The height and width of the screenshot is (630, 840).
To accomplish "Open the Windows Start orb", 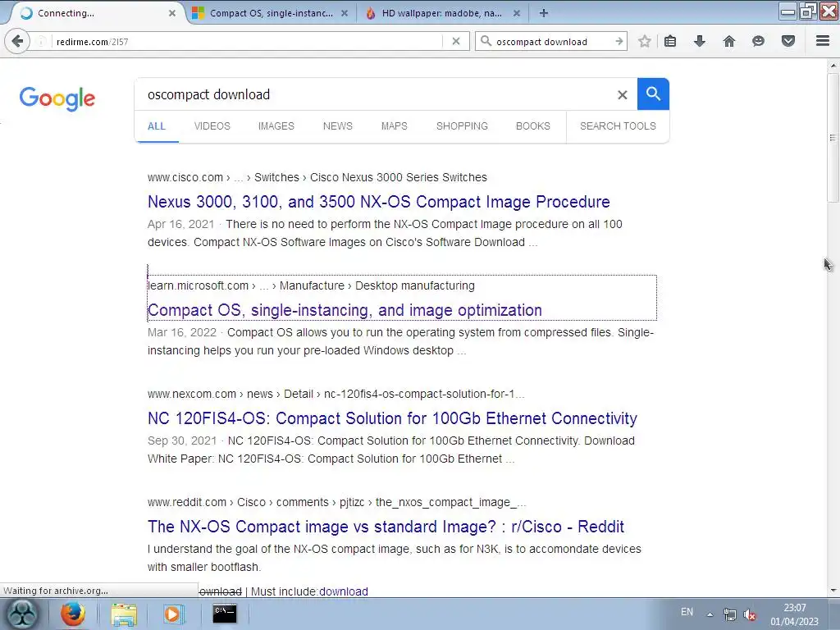I will 22,614.
